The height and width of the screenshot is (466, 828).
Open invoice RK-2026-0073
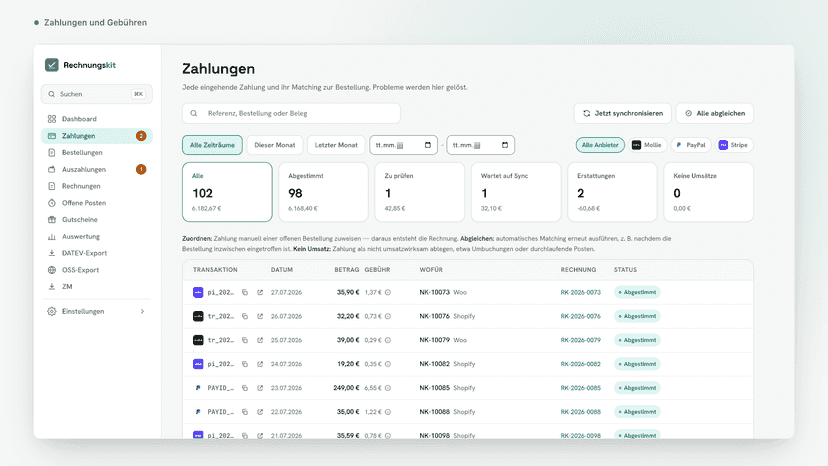(x=580, y=292)
